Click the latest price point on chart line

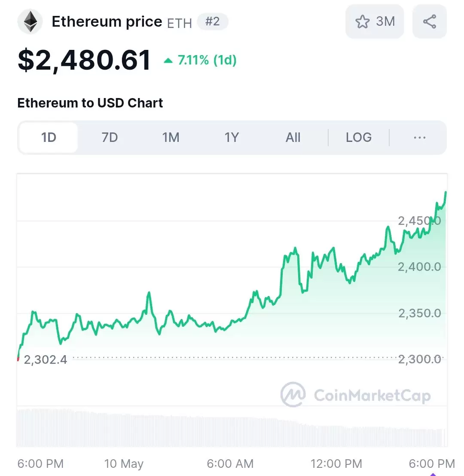tap(446, 192)
